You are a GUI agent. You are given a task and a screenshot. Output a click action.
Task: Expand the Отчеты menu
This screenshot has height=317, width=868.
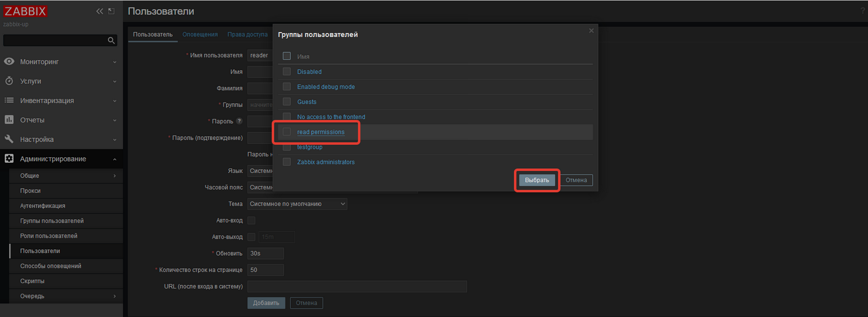pyautogui.click(x=61, y=120)
